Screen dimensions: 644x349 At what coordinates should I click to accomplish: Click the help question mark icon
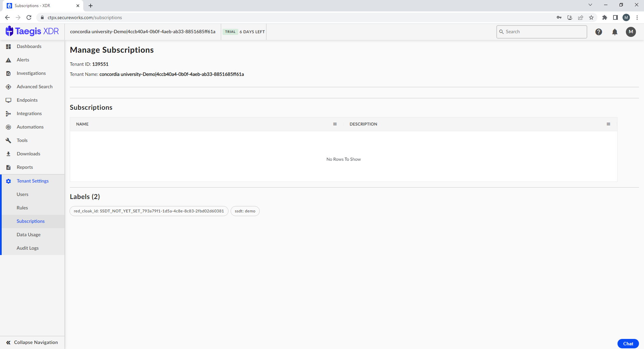598,32
